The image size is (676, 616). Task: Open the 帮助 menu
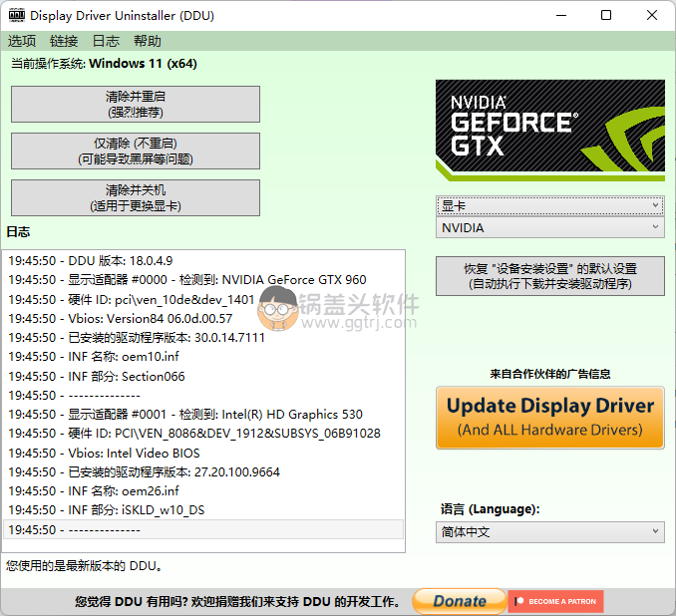coord(147,41)
